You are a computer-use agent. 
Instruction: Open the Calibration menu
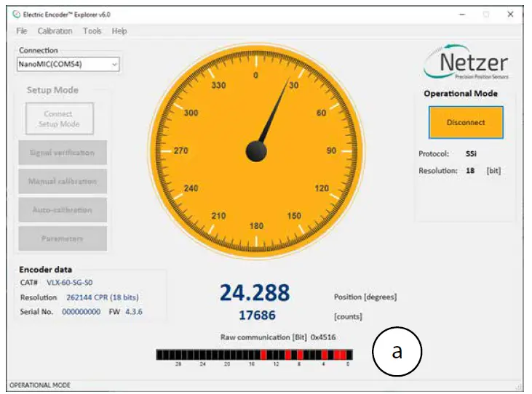pos(55,31)
